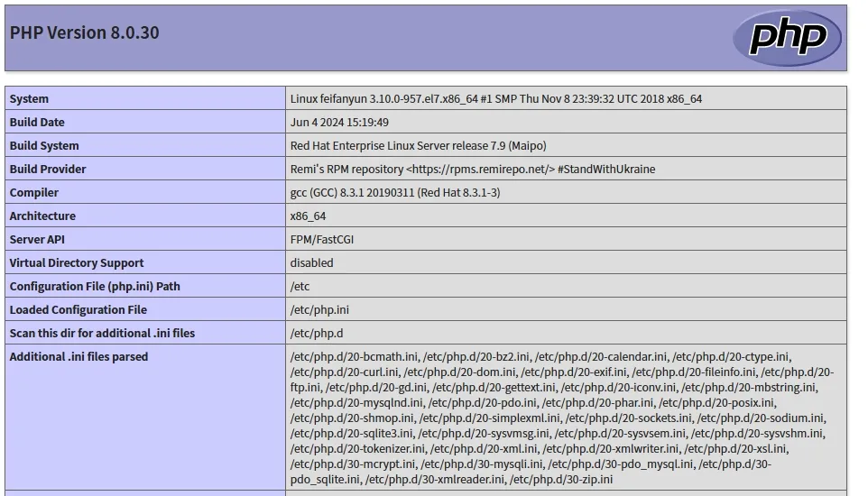868x496 pixels.
Task: Click the Server API label
Action: [x=37, y=239]
